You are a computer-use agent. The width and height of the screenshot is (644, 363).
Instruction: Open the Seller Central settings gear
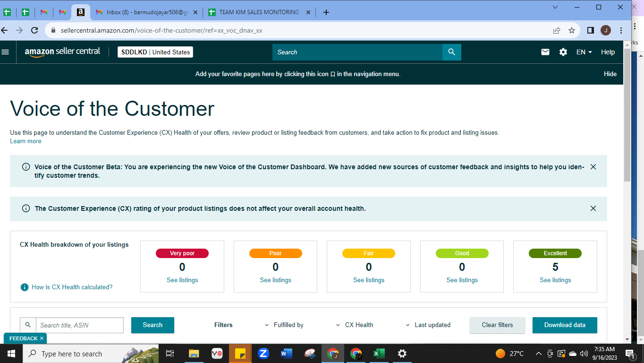(563, 52)
